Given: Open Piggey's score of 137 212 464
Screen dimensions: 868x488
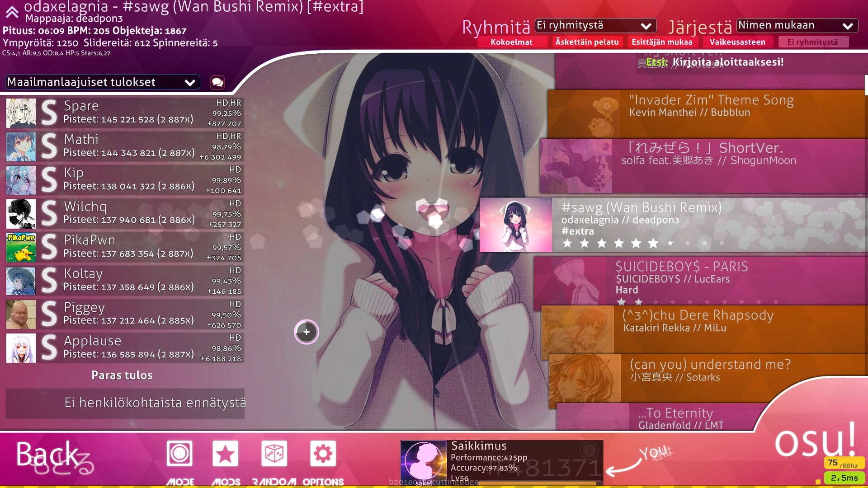Looking at the screenshot, I should coord(125,314).
